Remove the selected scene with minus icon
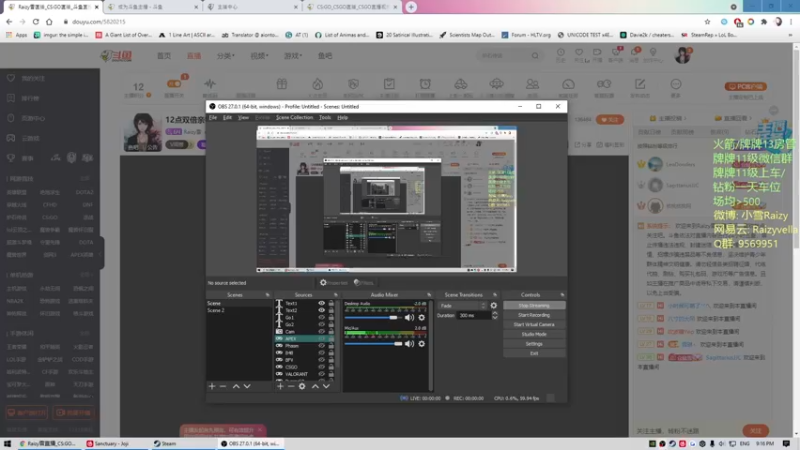 click(x=223, y=386)
